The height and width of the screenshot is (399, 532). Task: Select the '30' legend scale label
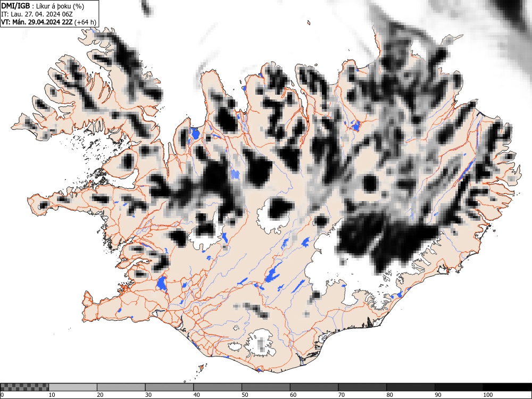148,395
